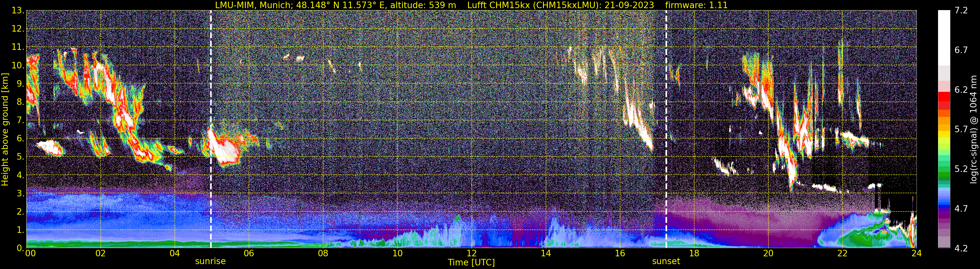
Task: Click the sunset dashed vertical line
Action: [x=666, y=129]
